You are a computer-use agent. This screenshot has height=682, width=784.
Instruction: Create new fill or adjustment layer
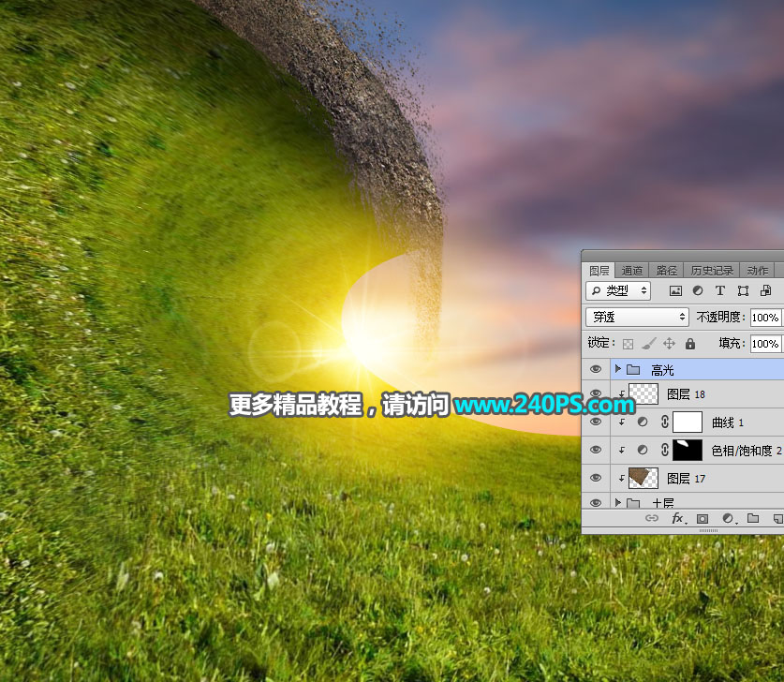(729, 518)
